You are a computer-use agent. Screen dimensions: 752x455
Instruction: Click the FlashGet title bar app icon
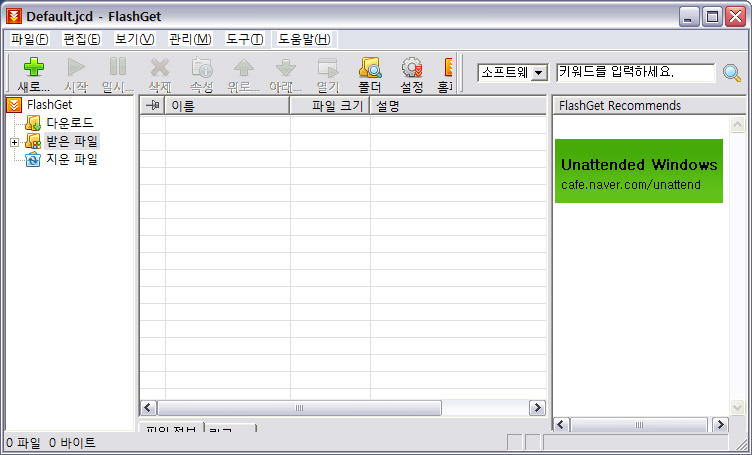pos(14,16)
